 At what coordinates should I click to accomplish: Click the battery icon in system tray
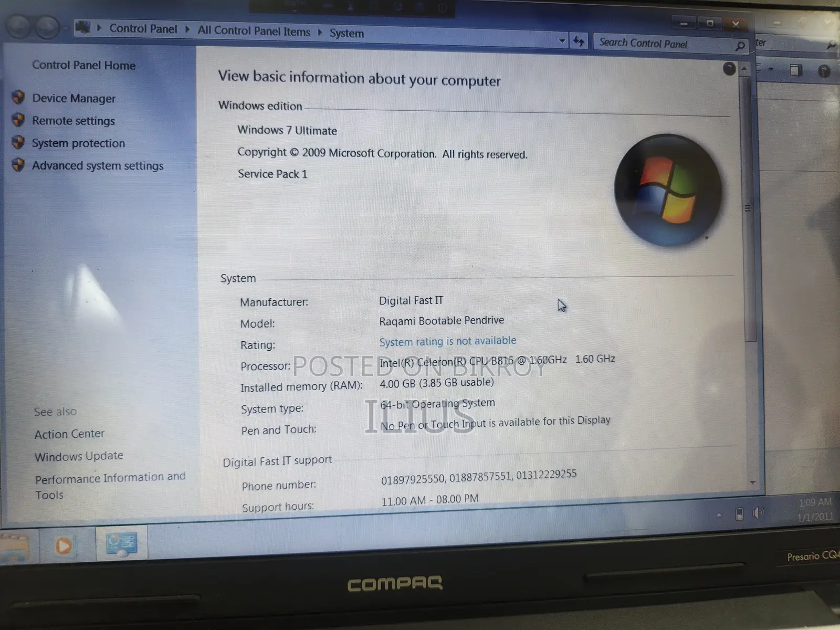(x=739, y=513)
